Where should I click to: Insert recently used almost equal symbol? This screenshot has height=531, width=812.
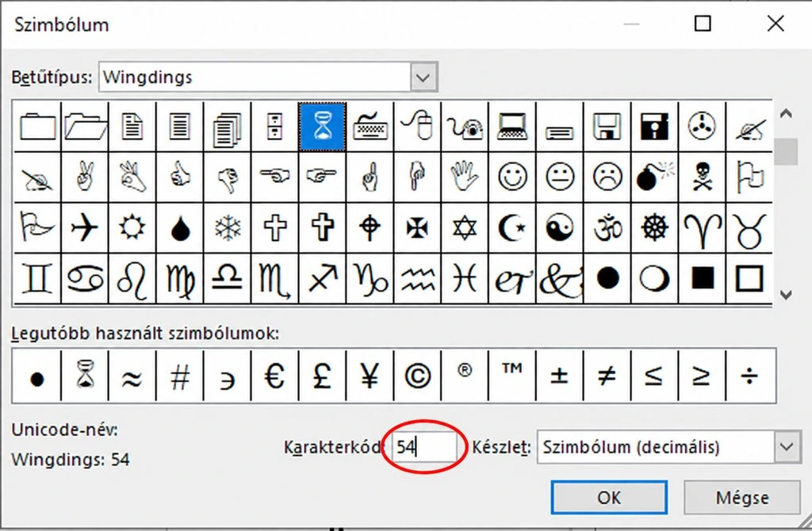[x=132, y=376]
